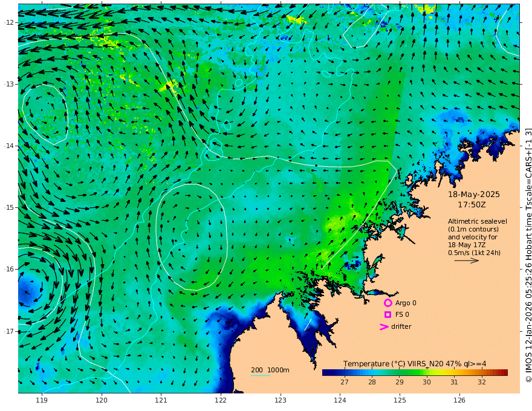Image resolution: width=532 pixels, height=411 pixels.
Task: Click the magenta drifter arrowhead legend icon
Action: [384, 326]
